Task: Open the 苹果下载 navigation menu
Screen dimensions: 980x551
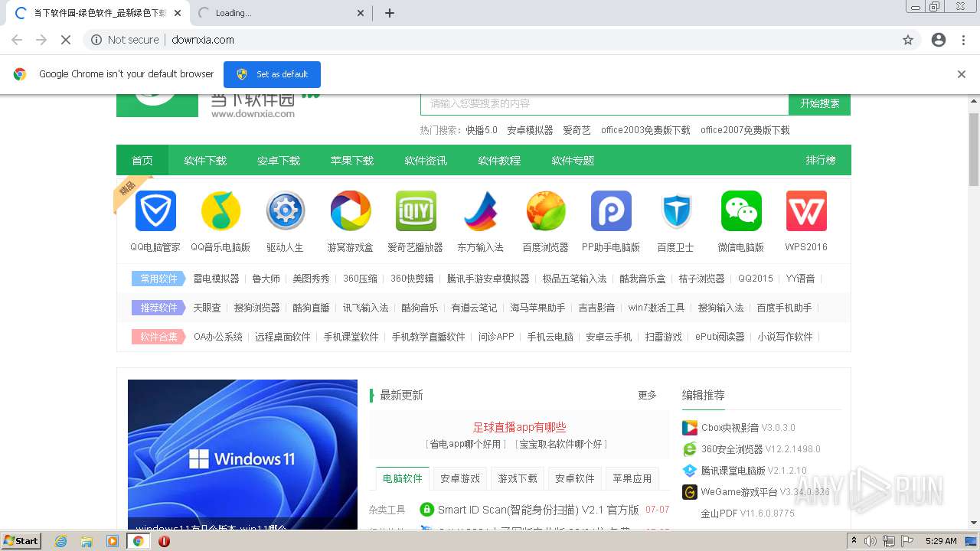Action: point(352,161)
